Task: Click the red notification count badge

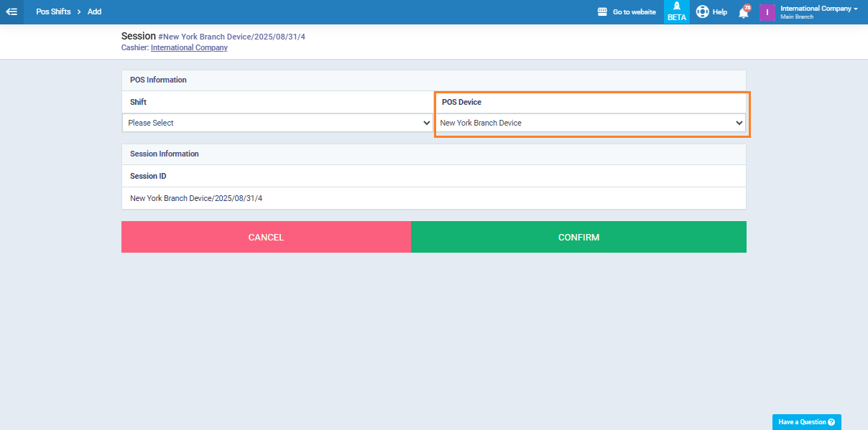Action: tap(747, 8)
